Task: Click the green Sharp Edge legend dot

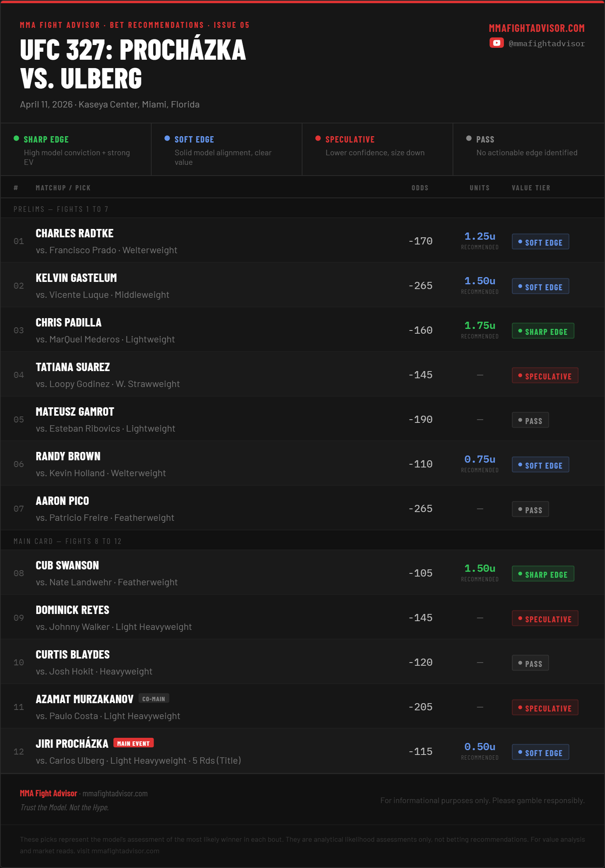Action: click(x=16, y=138)
